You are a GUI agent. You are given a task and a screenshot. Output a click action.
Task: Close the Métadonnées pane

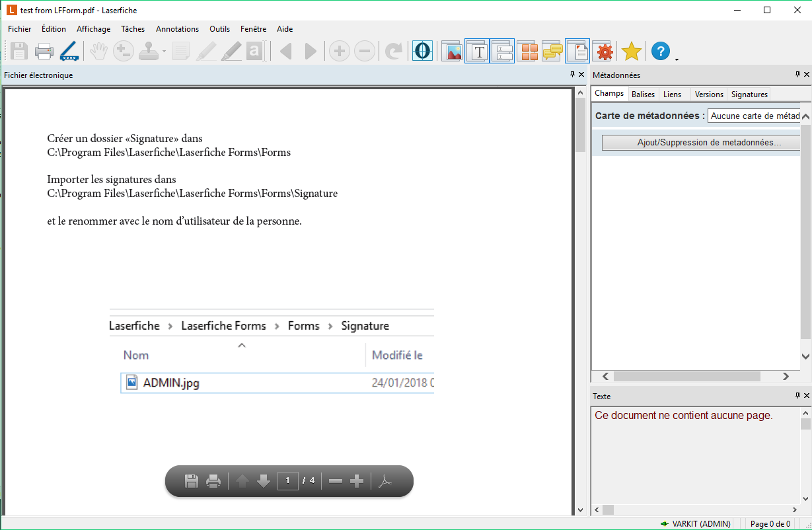pyautogui.click(x=807, y=75)
